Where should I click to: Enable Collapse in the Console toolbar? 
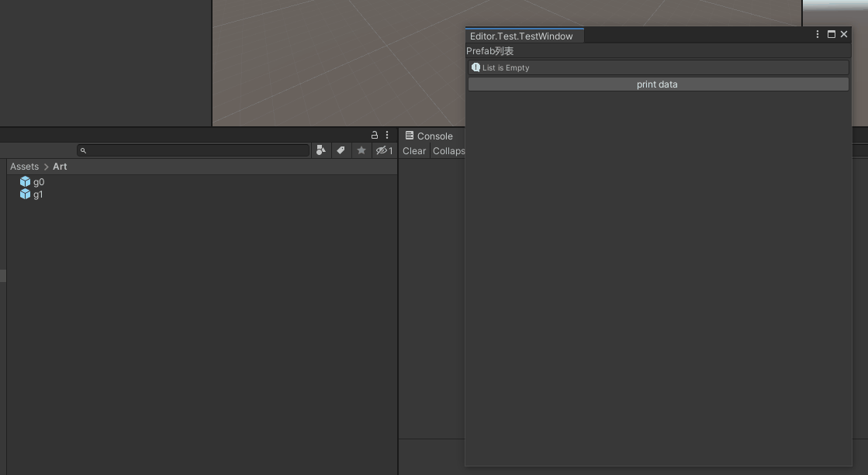coord(449,150)
